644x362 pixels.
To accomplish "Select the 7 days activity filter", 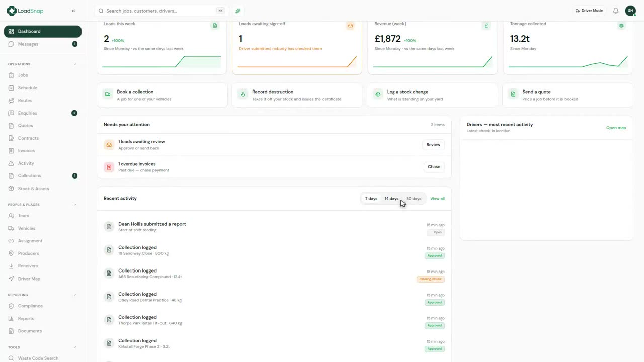I will [371, 199].
